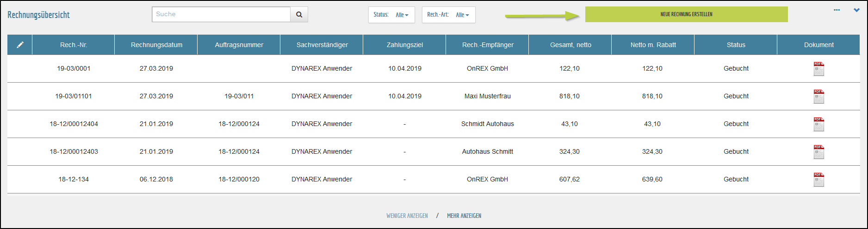Open PDF document for invoice 19-03/01101

(818, 96)
